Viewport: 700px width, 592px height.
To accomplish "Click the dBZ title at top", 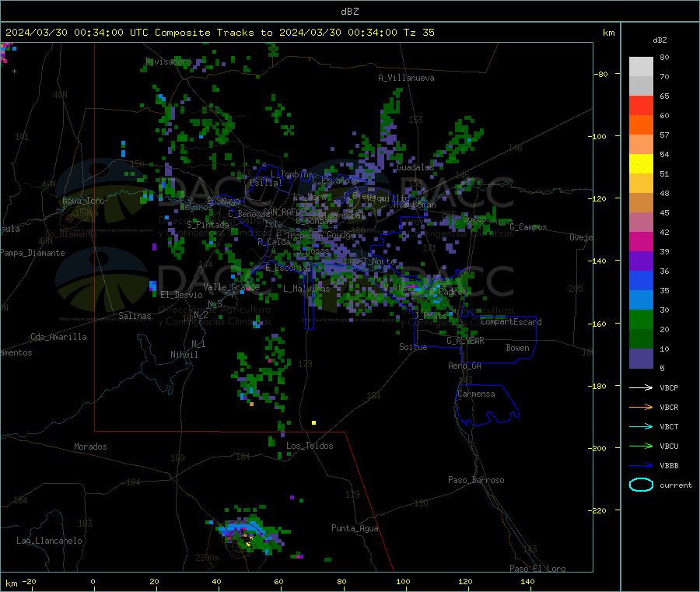I will [349, 12].
